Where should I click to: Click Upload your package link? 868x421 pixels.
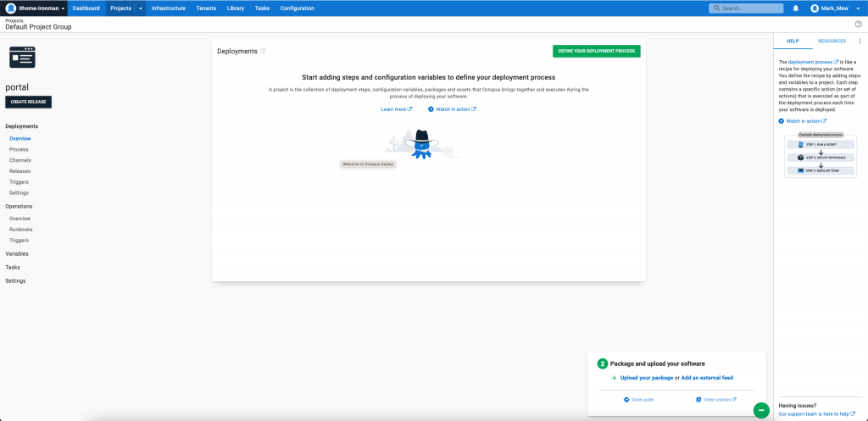point(647,378)
